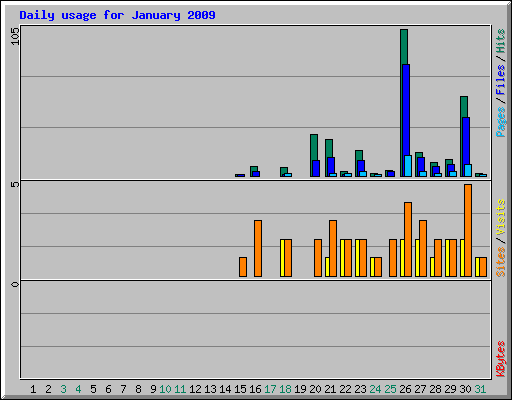512x400 pixels.
Task: Click the "Files" legend label
Action: click(500, 80)
